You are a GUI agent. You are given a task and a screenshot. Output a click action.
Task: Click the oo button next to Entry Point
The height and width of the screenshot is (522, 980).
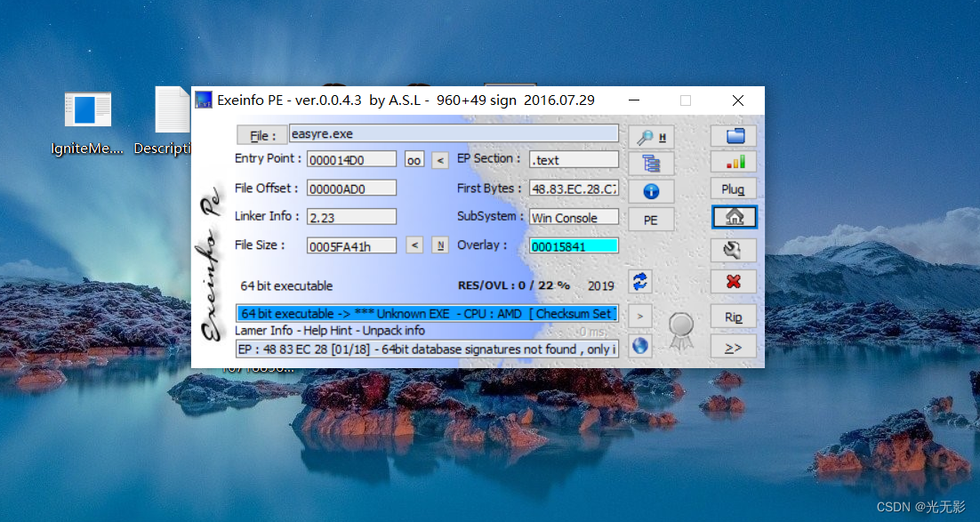click(x=414, y=160)
